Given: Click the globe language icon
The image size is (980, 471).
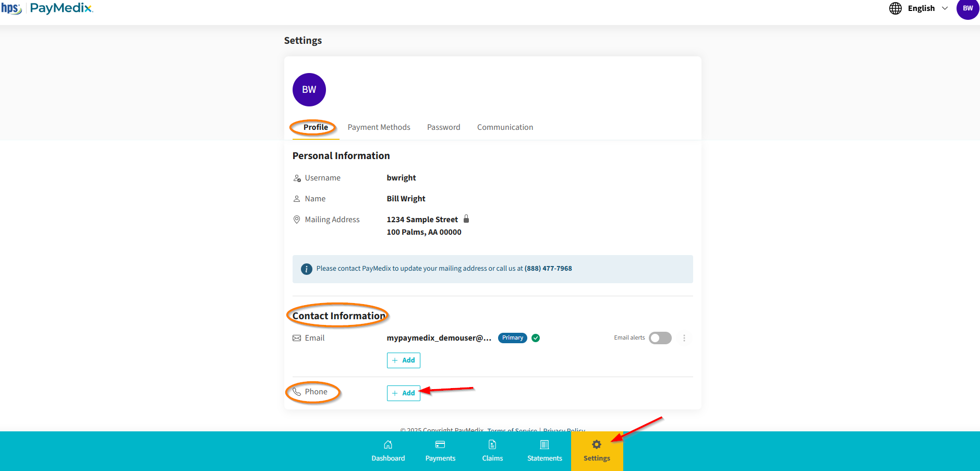Looking at the screenshot, I should [x=896, y=8].
